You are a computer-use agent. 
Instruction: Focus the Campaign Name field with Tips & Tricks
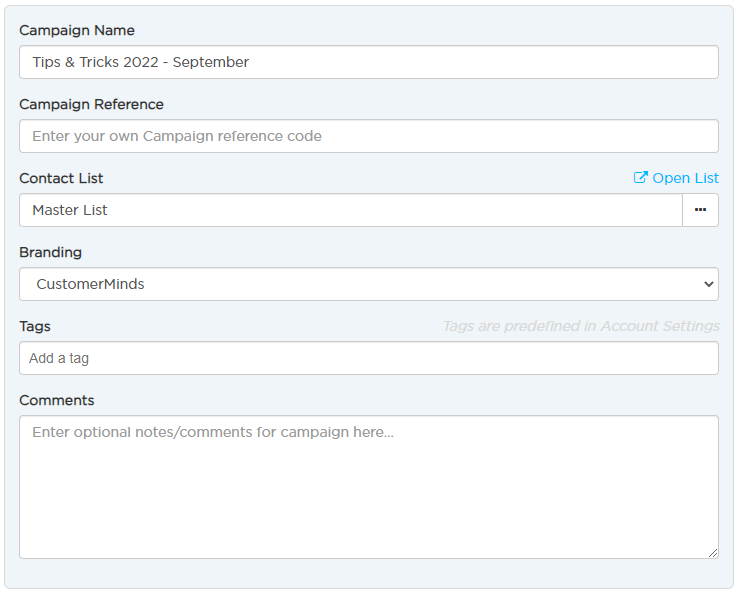(369, 62)
